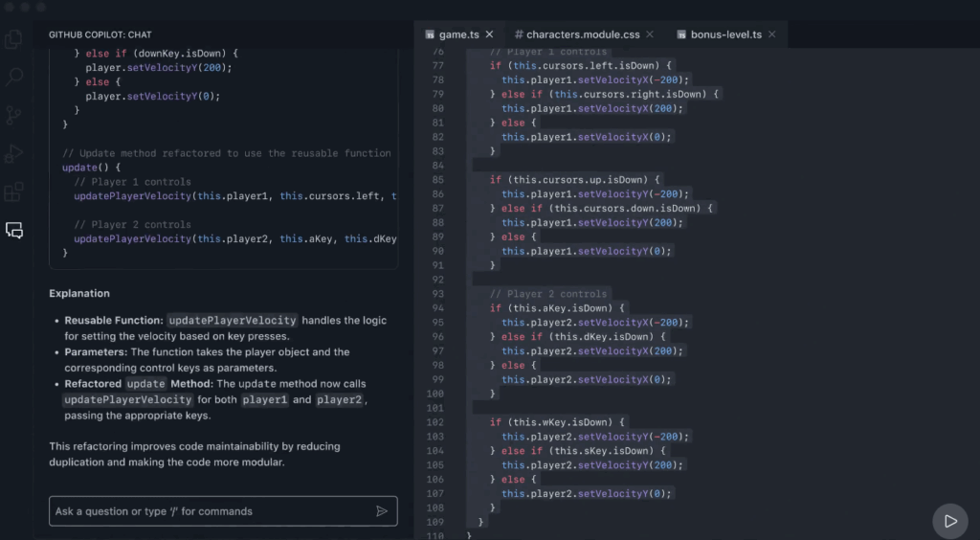This screenshot has height=540, width=980.
Task: Open the Extensions blocks icon
Action: [13, 191]
